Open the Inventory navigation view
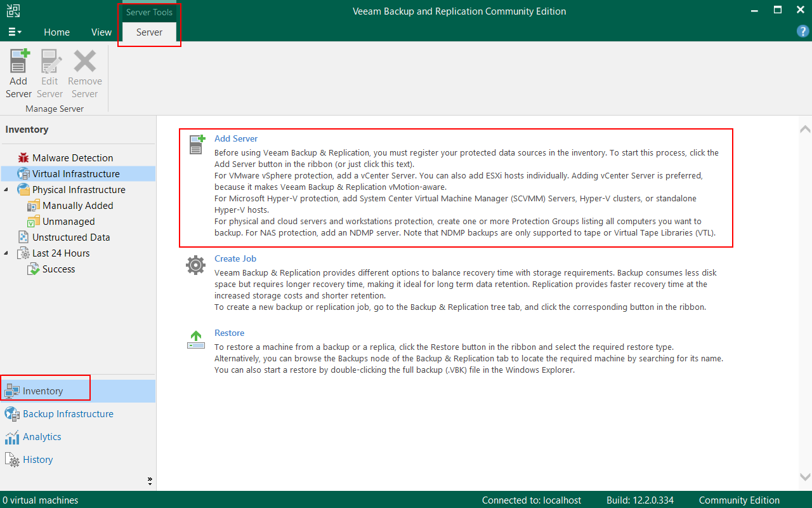 tap(77, 391)
